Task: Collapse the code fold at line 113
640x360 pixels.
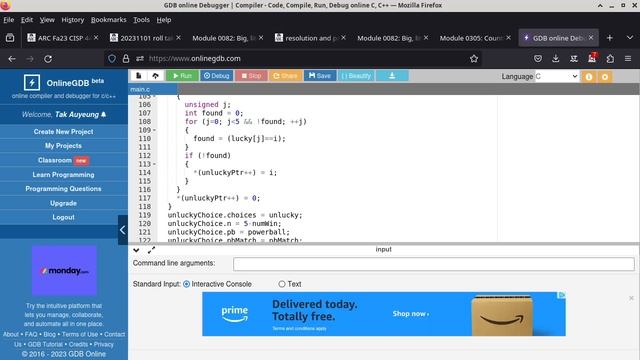Action: point(154,164)
